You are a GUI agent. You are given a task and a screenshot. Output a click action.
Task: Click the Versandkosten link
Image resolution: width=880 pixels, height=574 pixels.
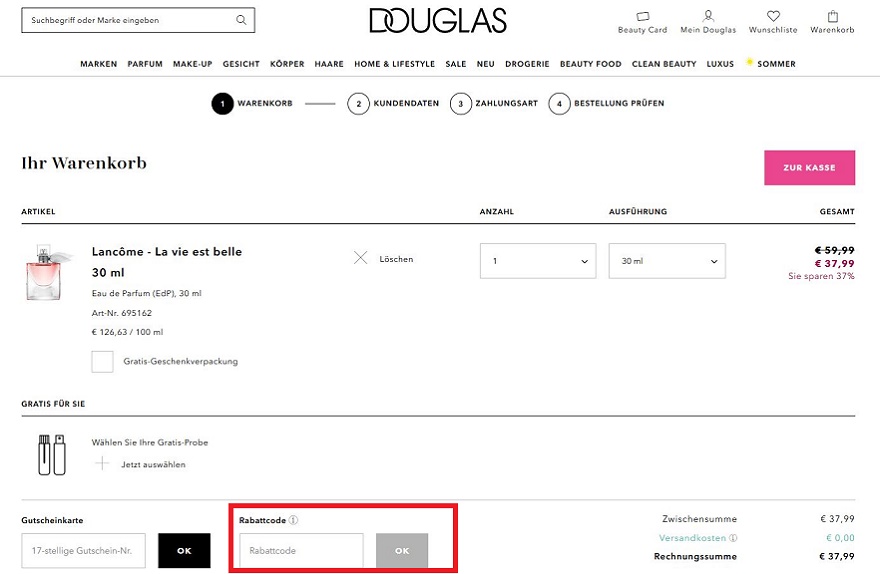693,538
